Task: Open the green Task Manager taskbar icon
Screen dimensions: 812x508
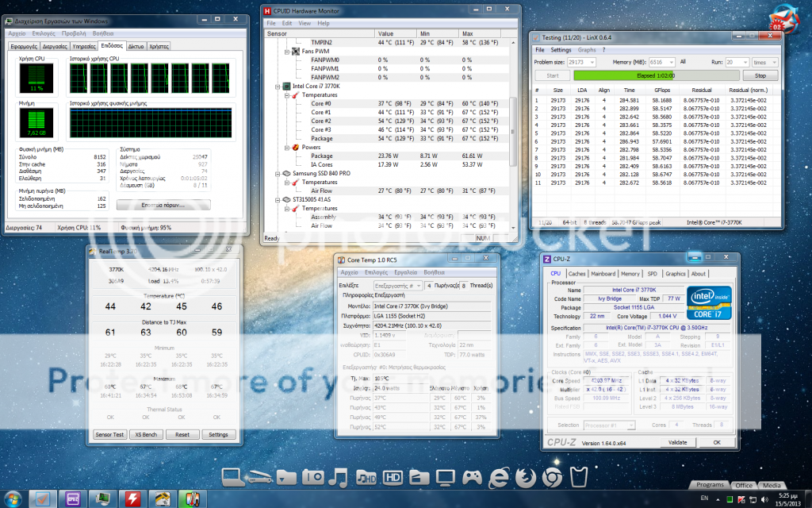Action: click(x=103, y=499)
